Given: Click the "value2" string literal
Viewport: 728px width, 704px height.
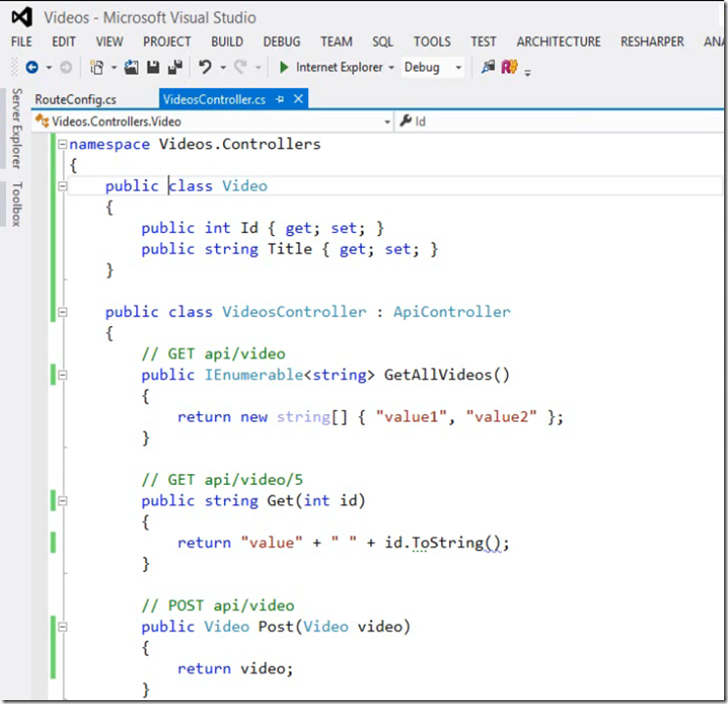Looking at the screenshot, I should click(x=501, y=417).
